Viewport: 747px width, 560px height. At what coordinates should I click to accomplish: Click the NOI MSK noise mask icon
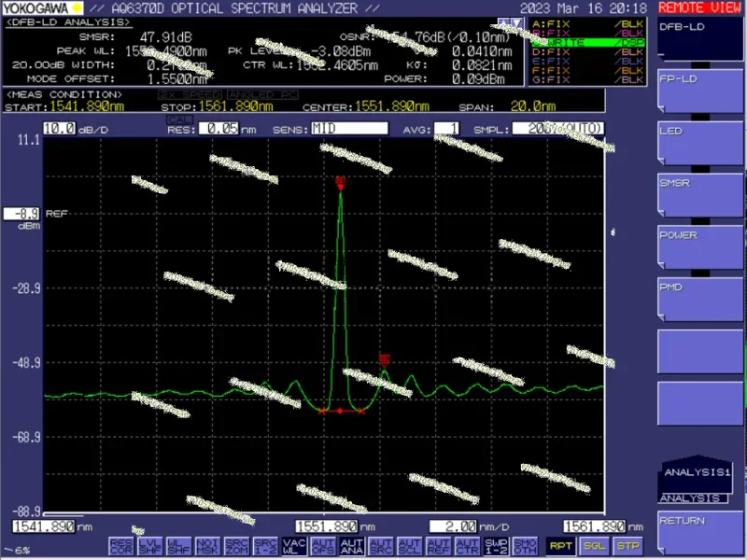pos(207,546)
